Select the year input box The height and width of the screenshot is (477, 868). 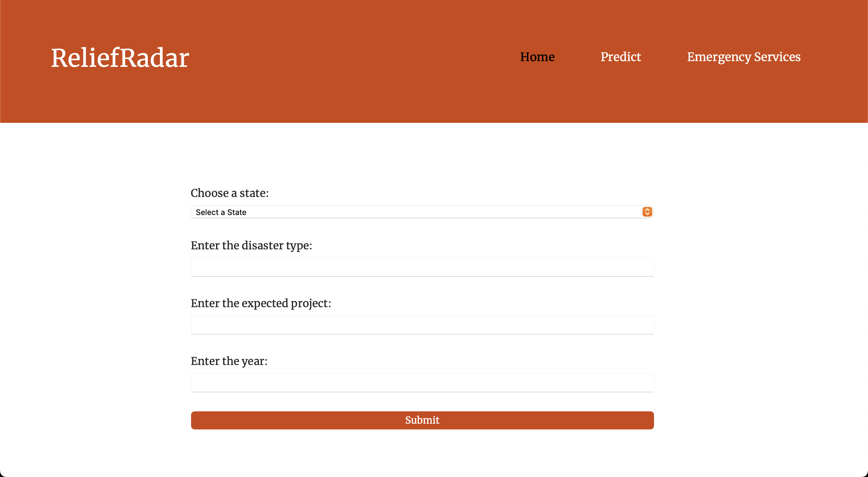(x=422, y=382)
